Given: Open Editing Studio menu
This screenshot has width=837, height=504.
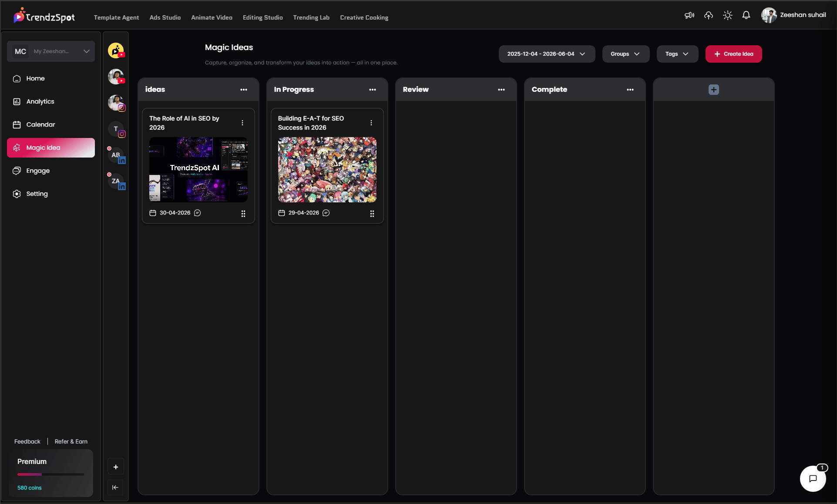Looking at the screenshot, I should point(262,17).
